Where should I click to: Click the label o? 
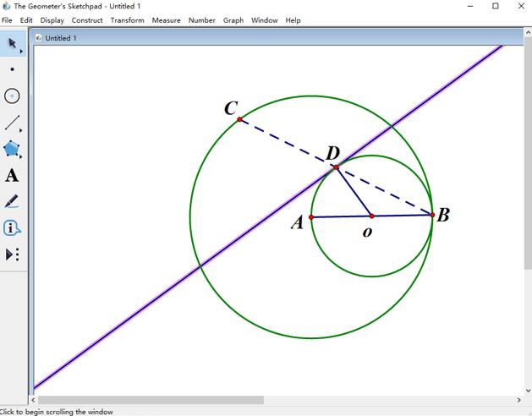tap(367, 232)
